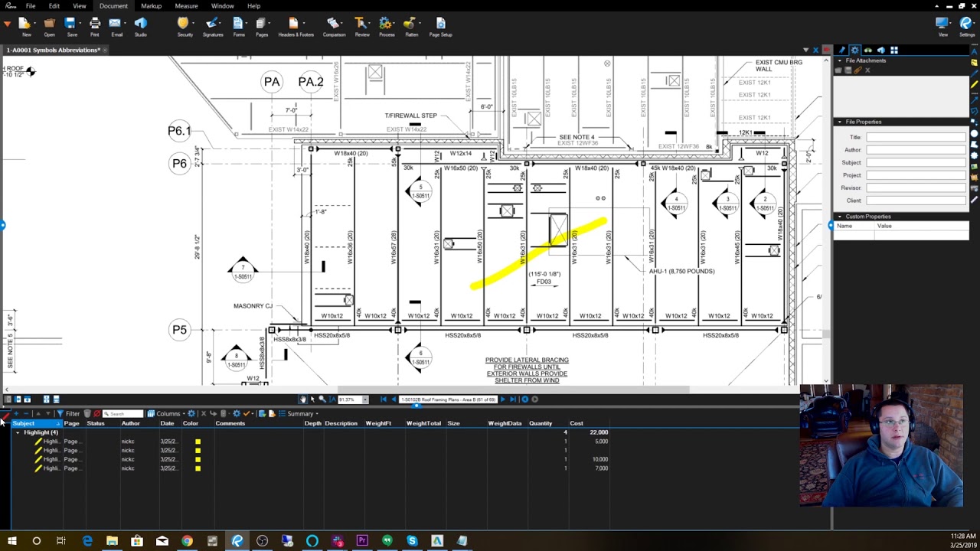Attach a file with the paperclip icon
This screenshot has width=980, height=551.
click(857, 70)
